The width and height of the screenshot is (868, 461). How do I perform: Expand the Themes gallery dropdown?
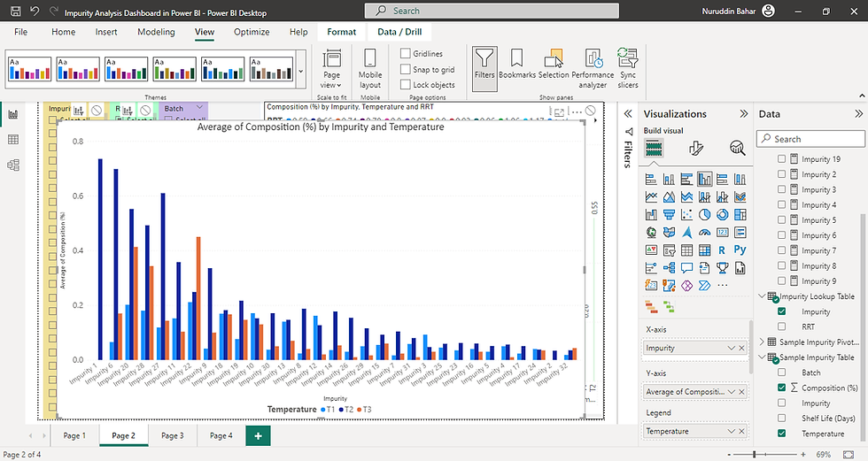click(x=300, y=72)
